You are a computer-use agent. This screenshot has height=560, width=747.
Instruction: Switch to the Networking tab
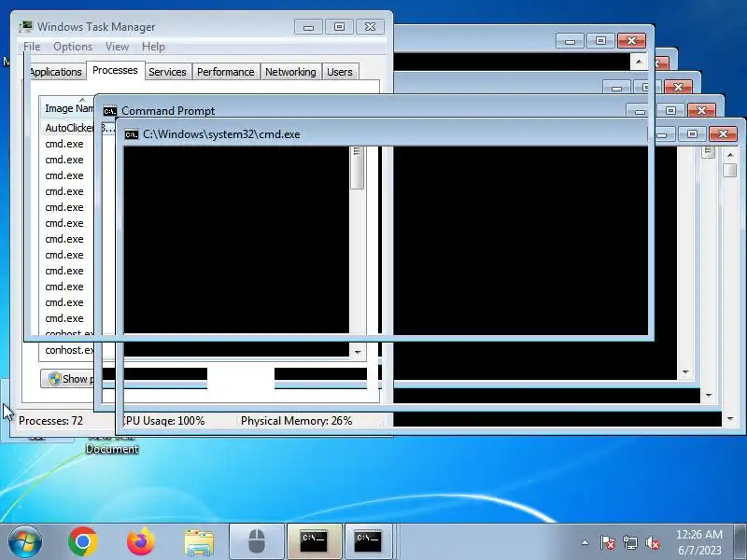tap(290, 72)
